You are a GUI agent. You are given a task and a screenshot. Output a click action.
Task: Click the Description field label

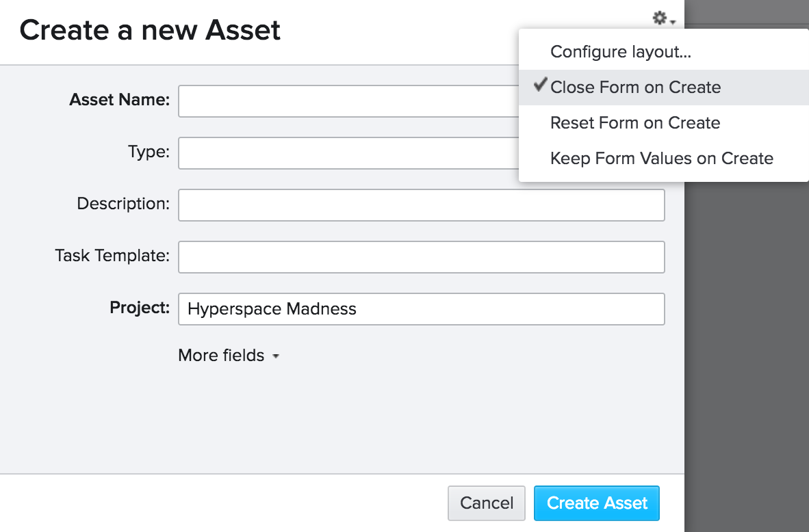pos(123,204)
